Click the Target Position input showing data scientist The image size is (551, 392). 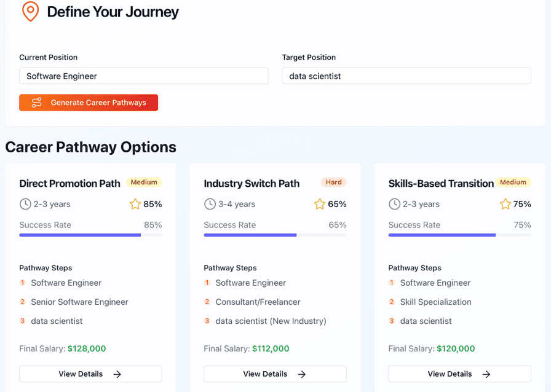coord(406,75)
